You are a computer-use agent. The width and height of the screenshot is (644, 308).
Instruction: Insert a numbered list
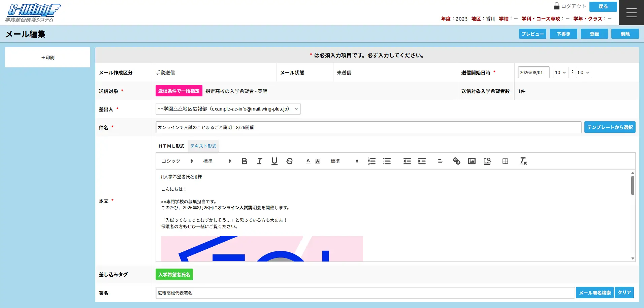372,161
